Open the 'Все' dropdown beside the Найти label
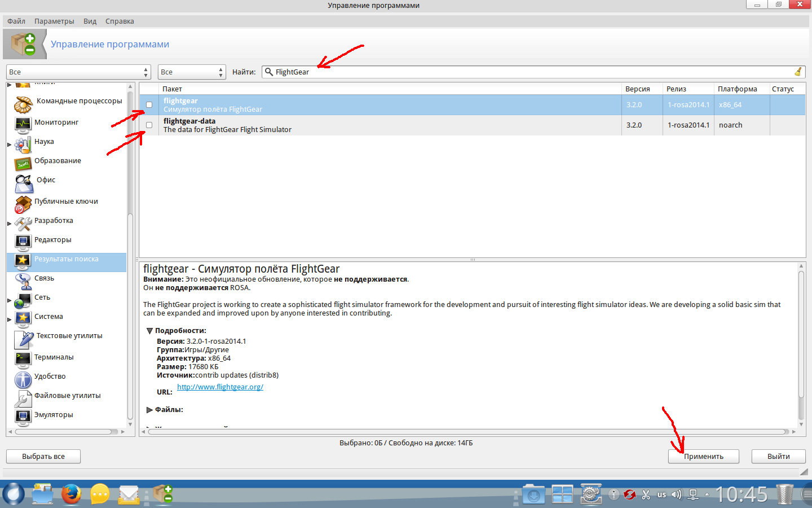812x508 pixels. pos(192,72)
